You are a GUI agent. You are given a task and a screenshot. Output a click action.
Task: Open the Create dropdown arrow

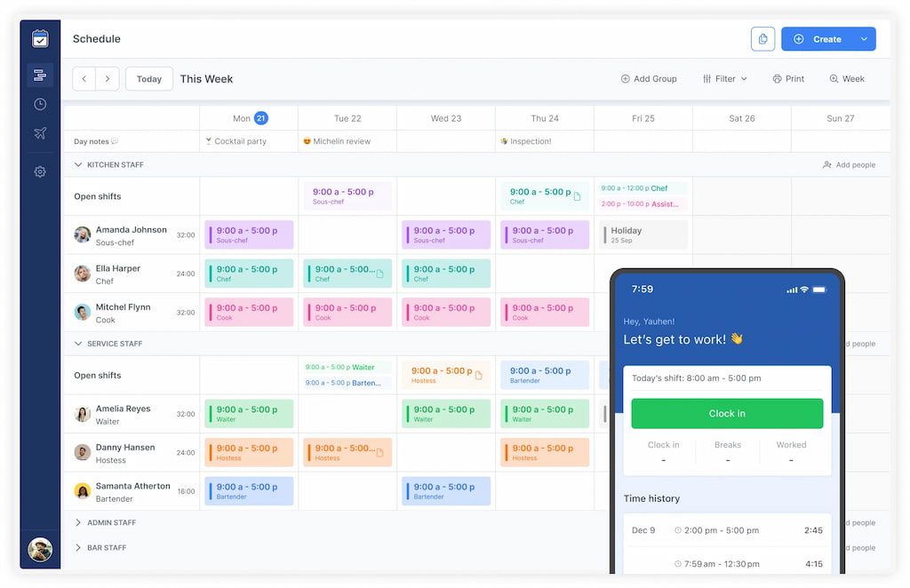tap(864, 39)
